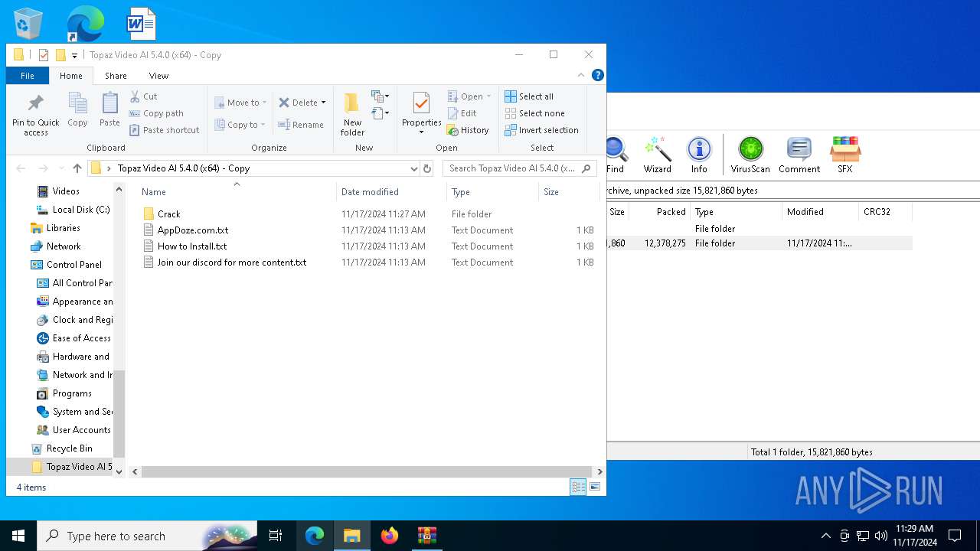Click the Paste ribbon icon
980x551 pixels.
point(109,109)
